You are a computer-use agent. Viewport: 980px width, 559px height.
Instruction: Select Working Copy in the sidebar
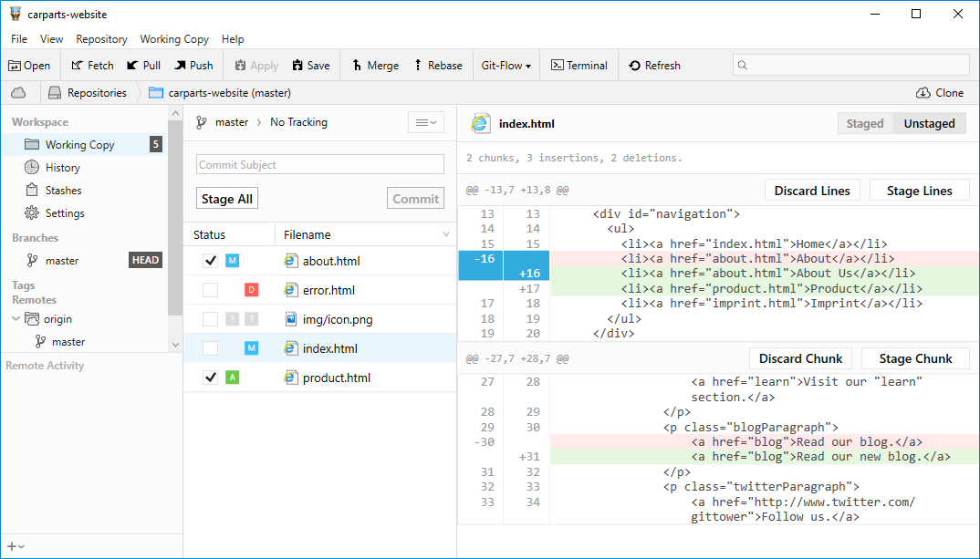click(x=84, y=145)
